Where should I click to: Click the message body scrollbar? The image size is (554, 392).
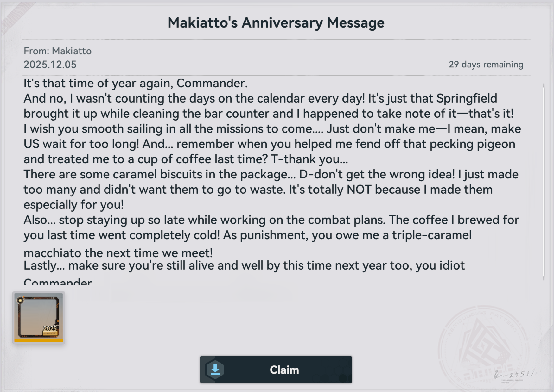point(544,181)
